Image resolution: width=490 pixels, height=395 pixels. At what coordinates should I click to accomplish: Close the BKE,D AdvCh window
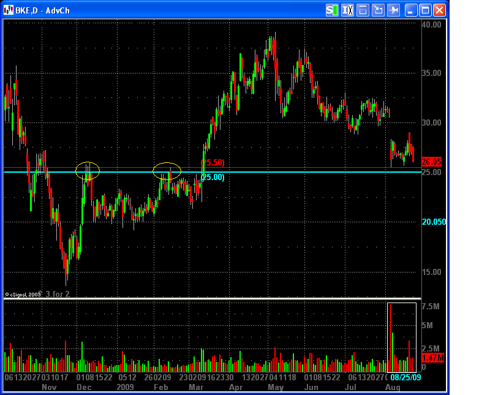(440, 10)
